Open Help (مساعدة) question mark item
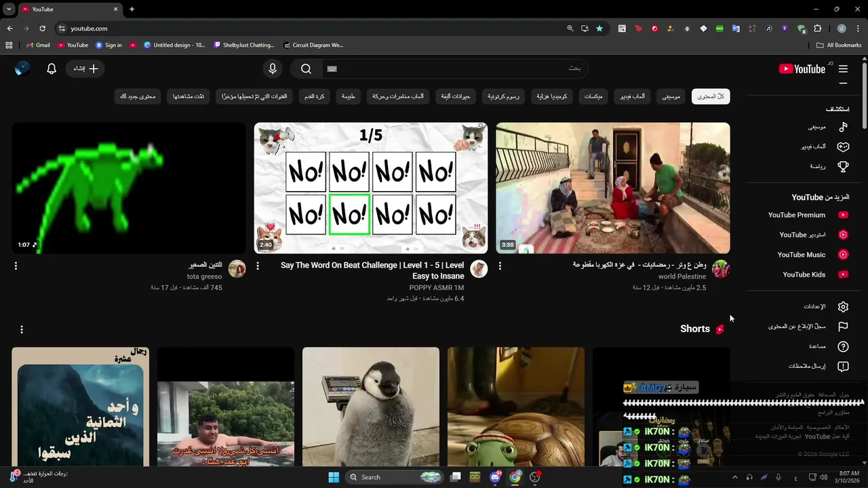Screen dimensions: 868x488 pyautogui.click(x=827, y=346)
